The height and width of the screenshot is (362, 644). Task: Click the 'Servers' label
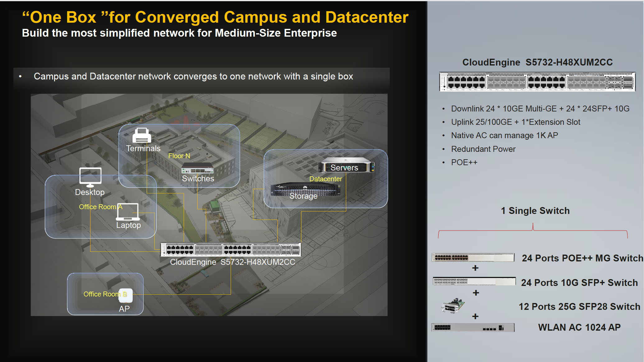(x=344, y=168)
